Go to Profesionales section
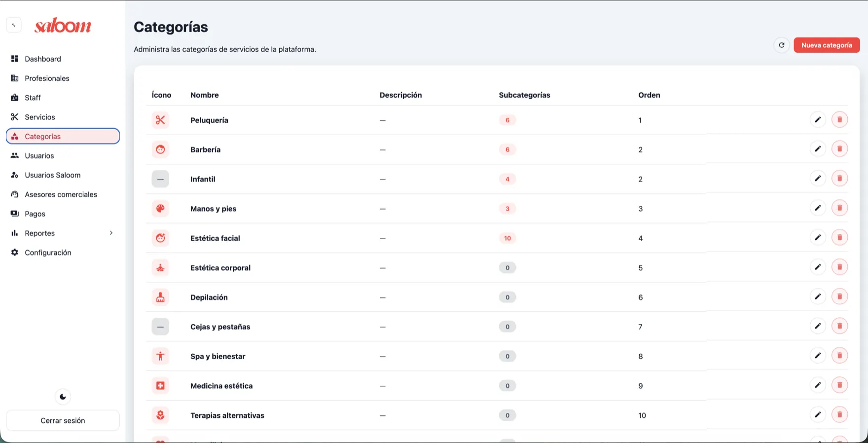The image size is (868, 443). click(63, 78)
